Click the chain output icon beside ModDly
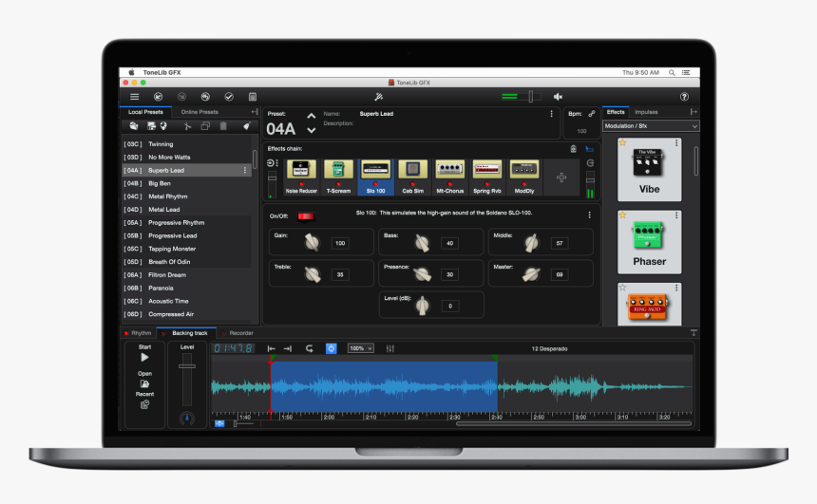The width and height of the screenshot is (817, 504). tap(590, 163)
